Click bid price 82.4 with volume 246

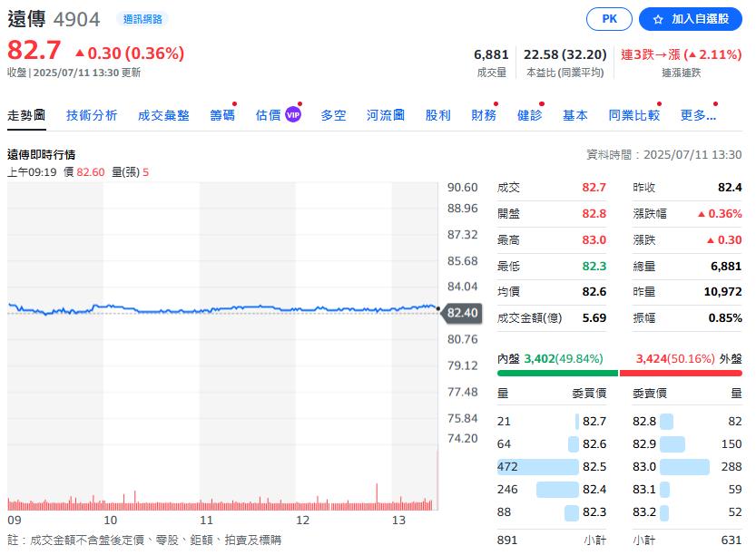pyautogui.click(x=552, y=490)
